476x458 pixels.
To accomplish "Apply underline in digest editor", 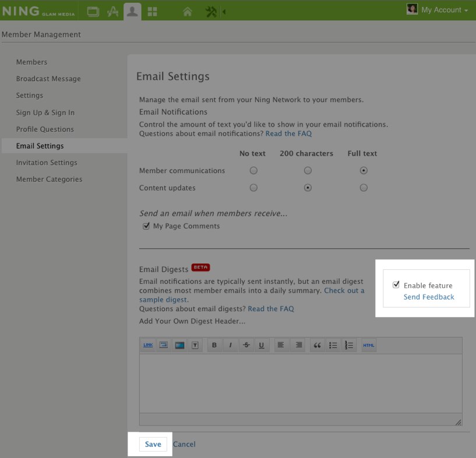I will [262, 345].
